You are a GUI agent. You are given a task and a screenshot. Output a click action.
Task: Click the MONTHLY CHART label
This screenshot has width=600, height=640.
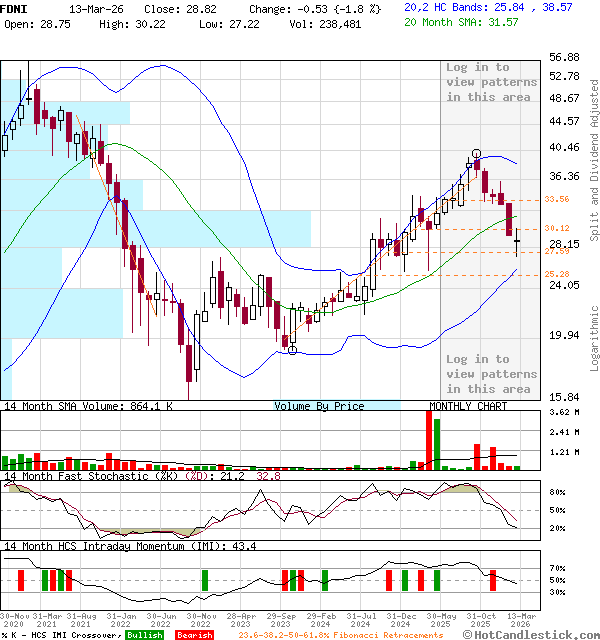pos(468,406)
